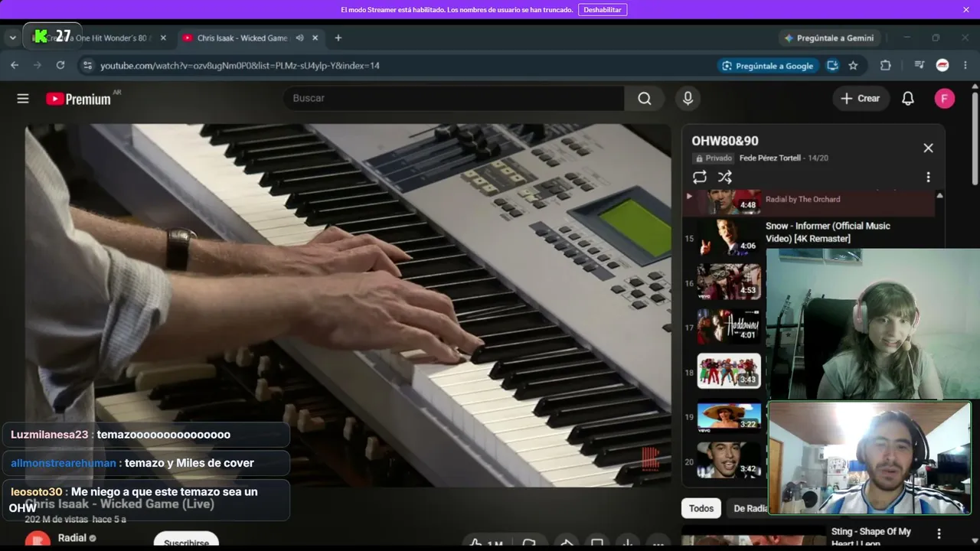Click the Fede Pérez Tortell playlist owner
980x551 pixels.
point(770,158)
